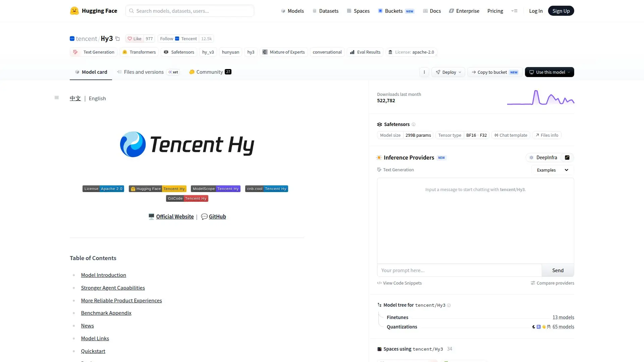Copy model name with copy icon
The width and height of the screenshot is (644, 362).
point(117,39)
